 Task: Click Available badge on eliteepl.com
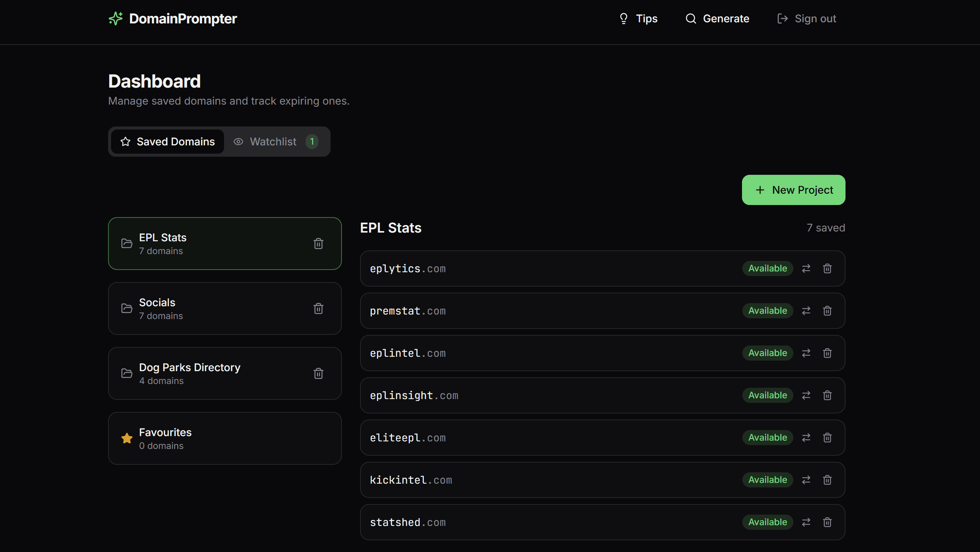[x=767, y=438]
